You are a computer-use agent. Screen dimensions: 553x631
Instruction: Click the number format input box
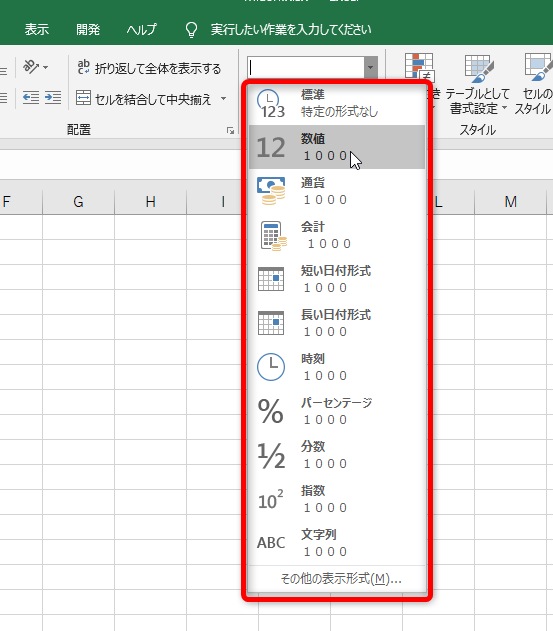(306, 68)
